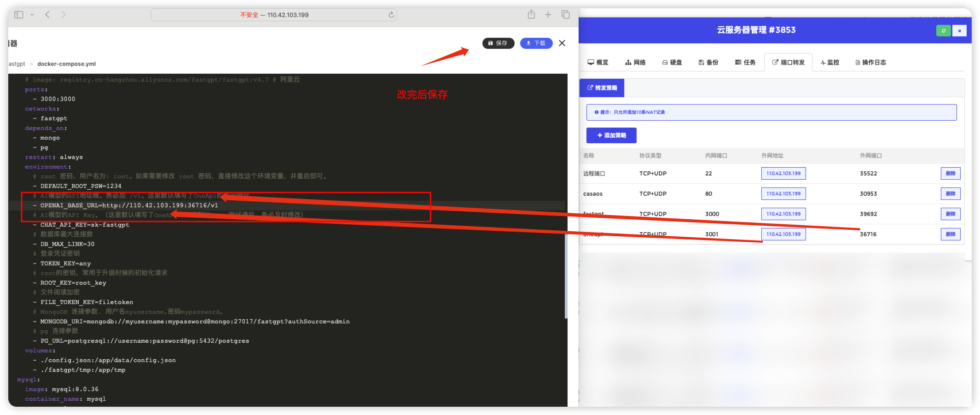
Task: Delete the 远程端口 forwarding rule
Action: 951,174
